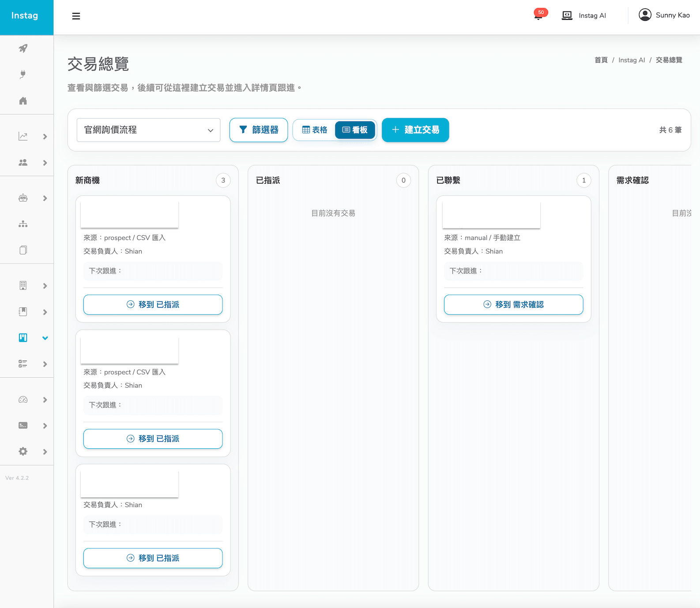This screenshot has height=608, width=700.
Task: Click the laptop icon beside Instag AI
Action: click(x=567, y=15)
